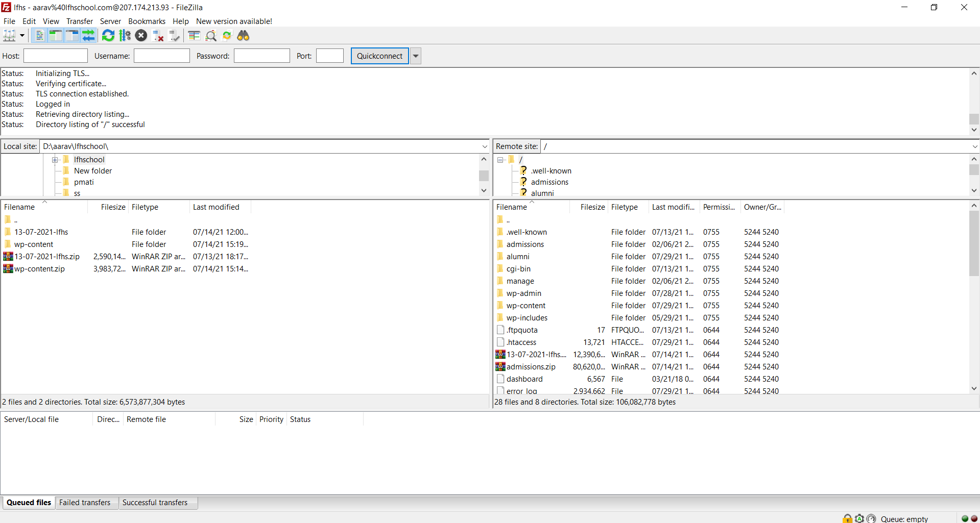Sort remote files by Owner/Group header

point(762,207)
